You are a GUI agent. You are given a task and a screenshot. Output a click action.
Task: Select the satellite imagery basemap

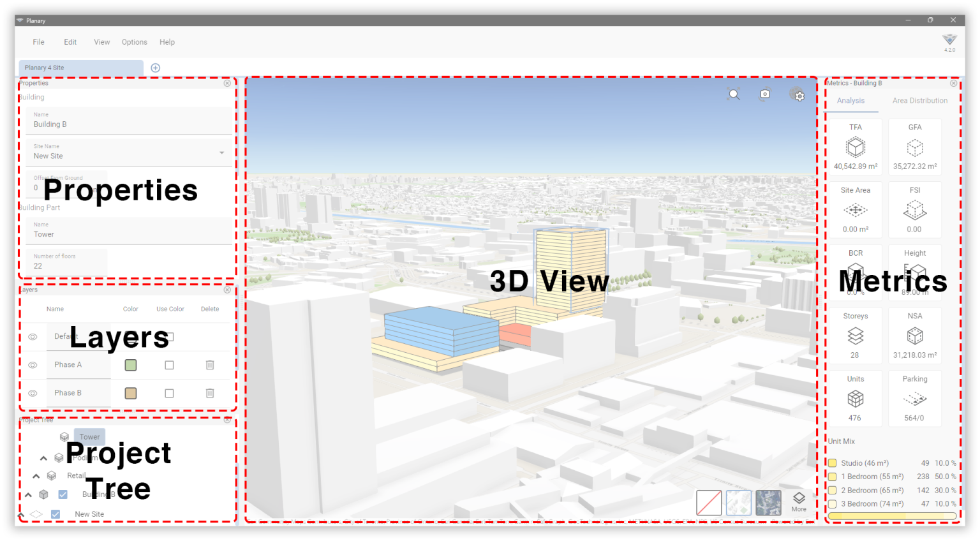[768, 503]
